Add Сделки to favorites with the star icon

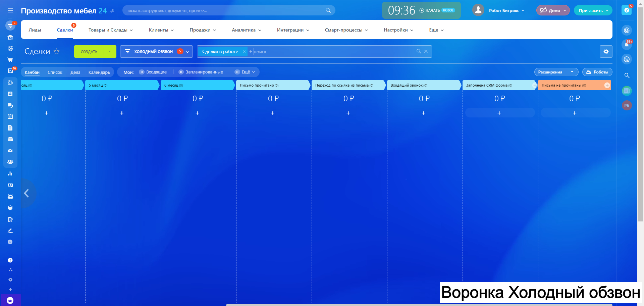tap(57, 51)
